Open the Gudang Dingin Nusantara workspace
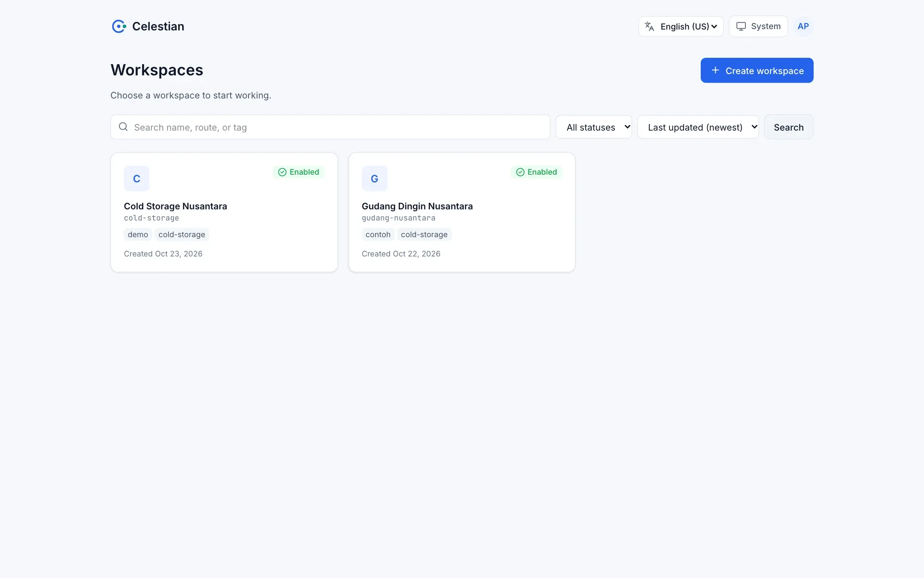924x578 pixels. point(462,212)
